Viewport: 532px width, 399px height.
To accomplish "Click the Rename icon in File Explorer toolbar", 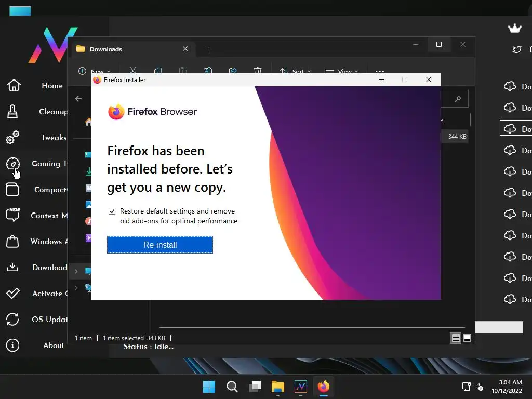I will 208,71.
